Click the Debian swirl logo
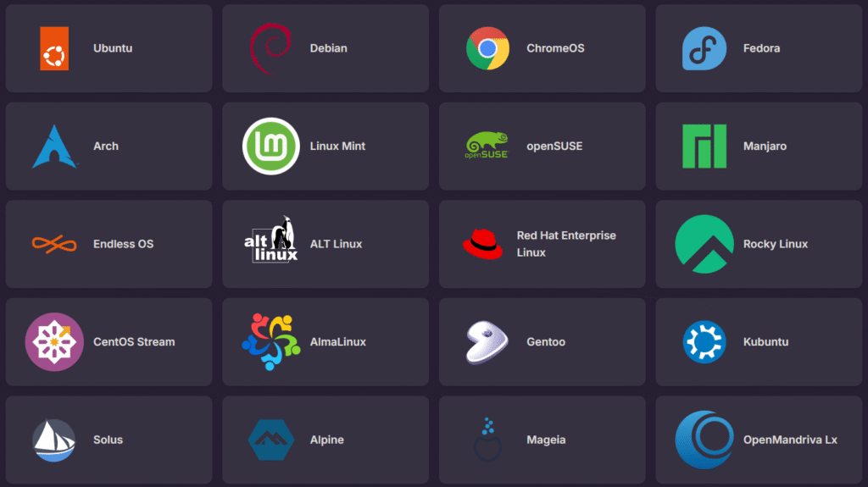Image resolution: width=868 pixels, height=487 pixels. point(270,49)
